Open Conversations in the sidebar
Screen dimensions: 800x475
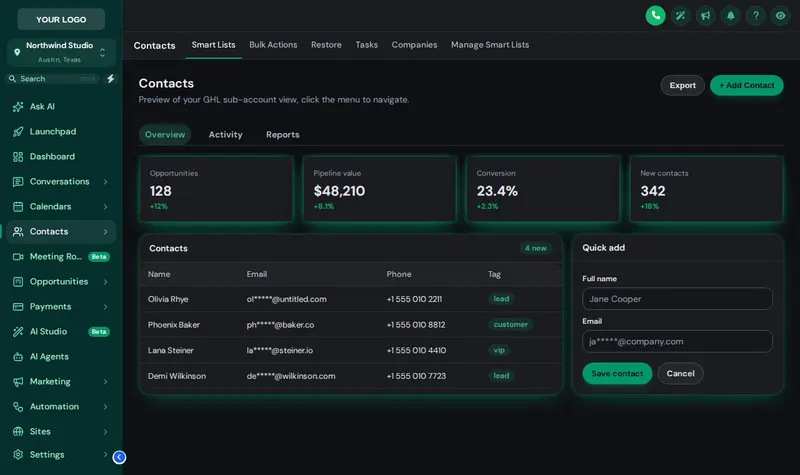point(61,181)
